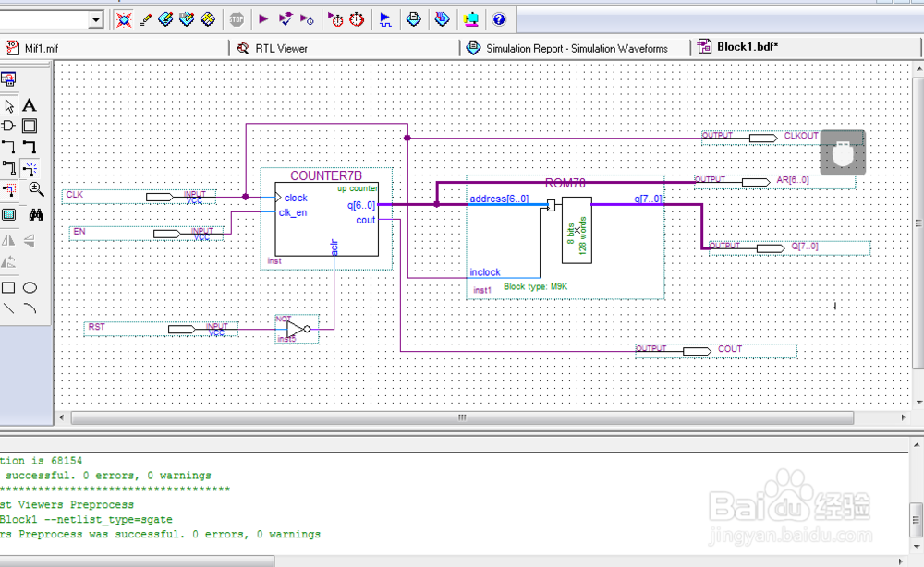Click the Stop Processing icon

pyautogui.click(x=237, y=19)
